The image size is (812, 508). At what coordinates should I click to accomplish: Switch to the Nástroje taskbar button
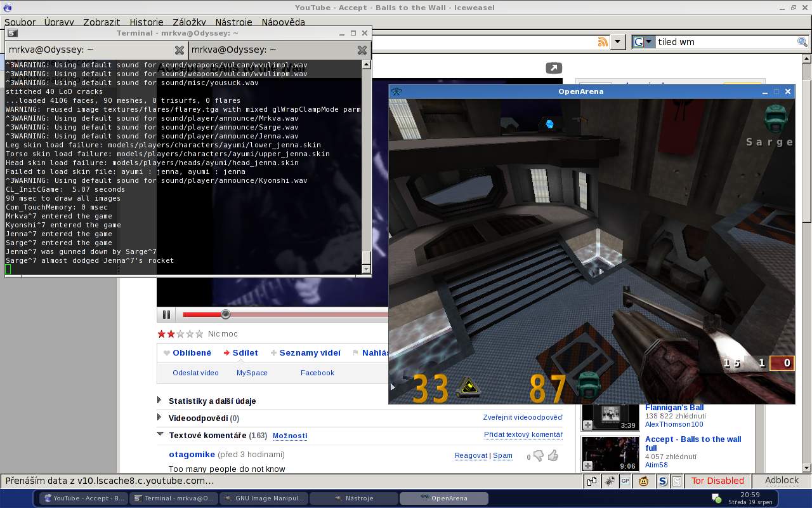354,498
